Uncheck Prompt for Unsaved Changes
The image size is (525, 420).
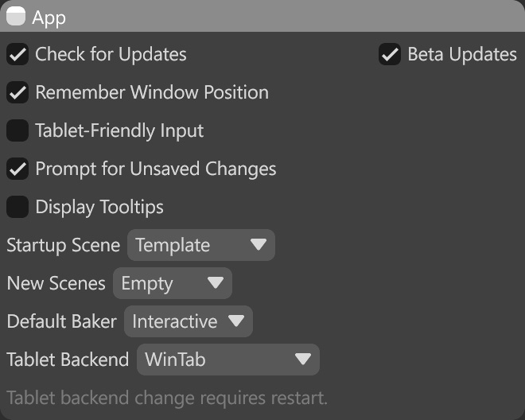(17, 169)
